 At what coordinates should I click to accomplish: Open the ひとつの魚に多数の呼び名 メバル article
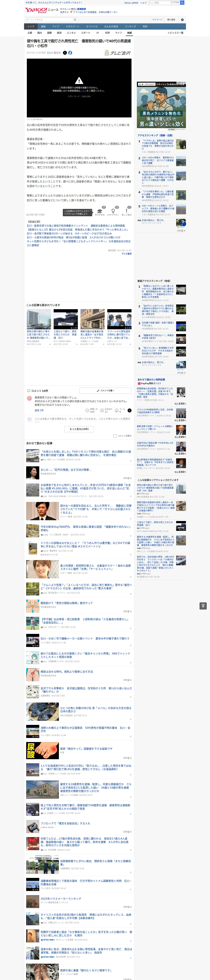coord(95,710)
